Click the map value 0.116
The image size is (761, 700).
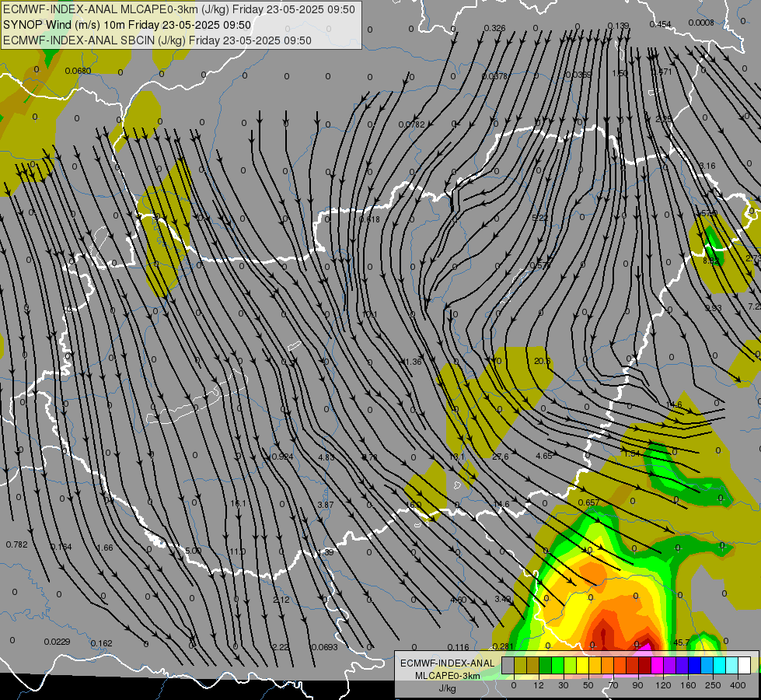click(458, 646)
